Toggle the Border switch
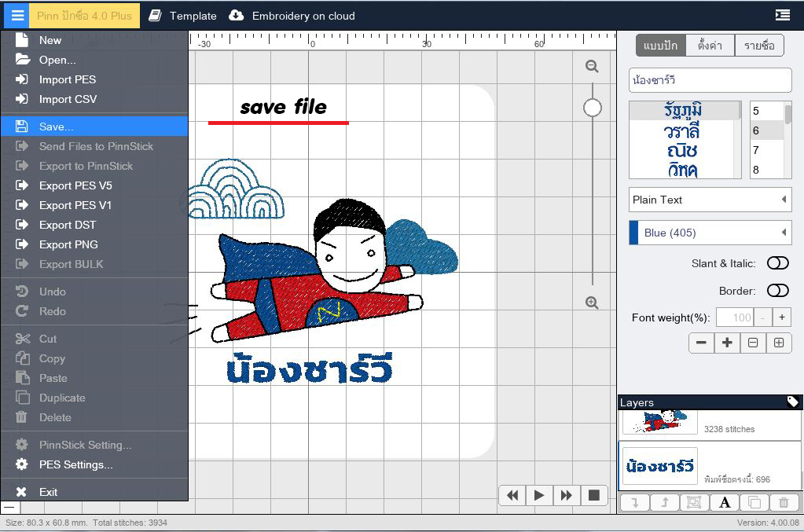 (x=778, y=291)
